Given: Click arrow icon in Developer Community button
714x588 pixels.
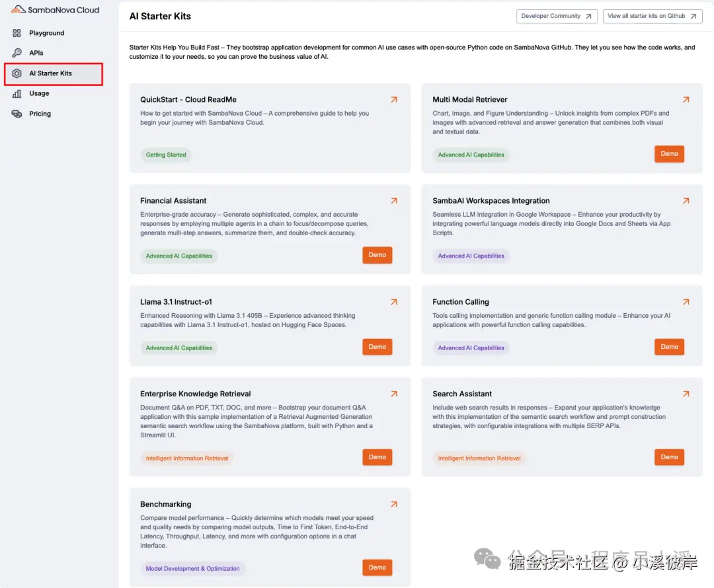Looking at the screenshot, I should tap(588, 16).
